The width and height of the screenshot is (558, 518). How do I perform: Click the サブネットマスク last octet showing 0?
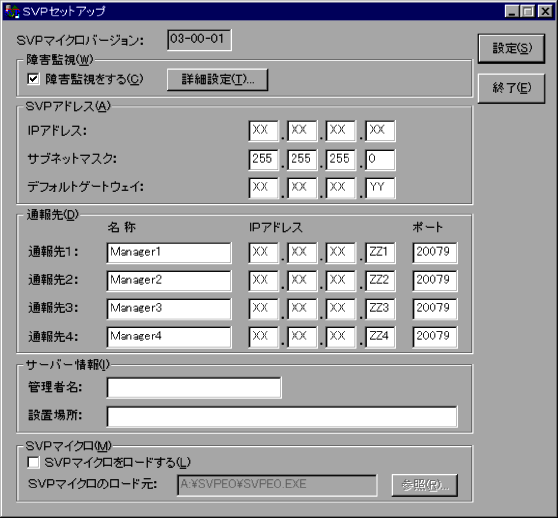pyautogui.click(x=380, y=159)
